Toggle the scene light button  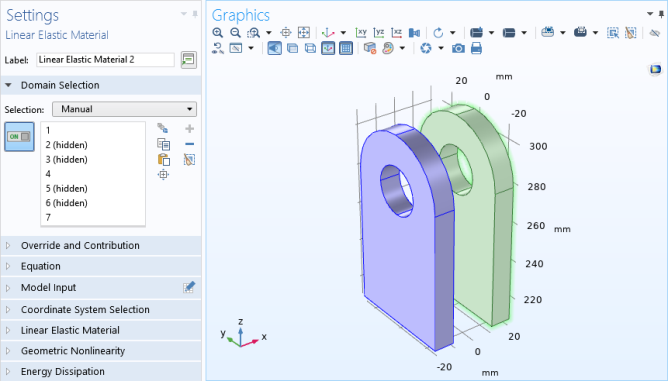click(275, 49)
